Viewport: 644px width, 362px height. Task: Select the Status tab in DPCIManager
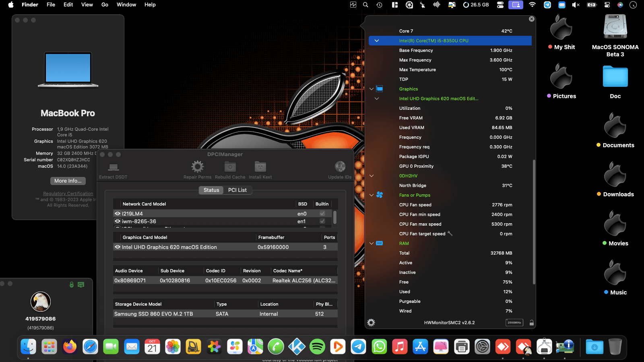tap(211, 190)
